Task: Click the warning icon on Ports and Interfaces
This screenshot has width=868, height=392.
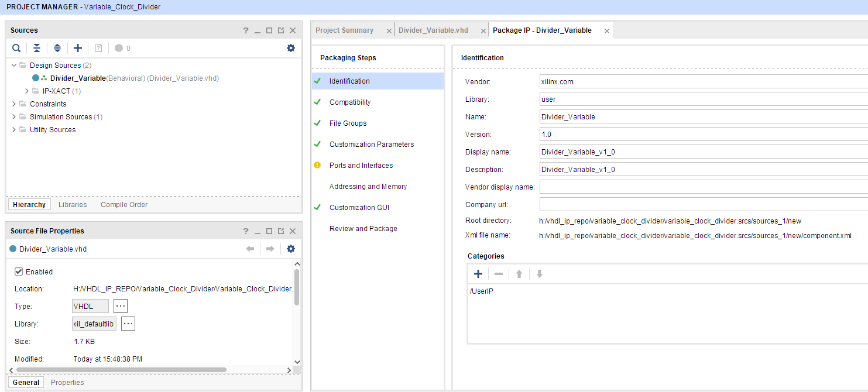Action: click(317, 165)
